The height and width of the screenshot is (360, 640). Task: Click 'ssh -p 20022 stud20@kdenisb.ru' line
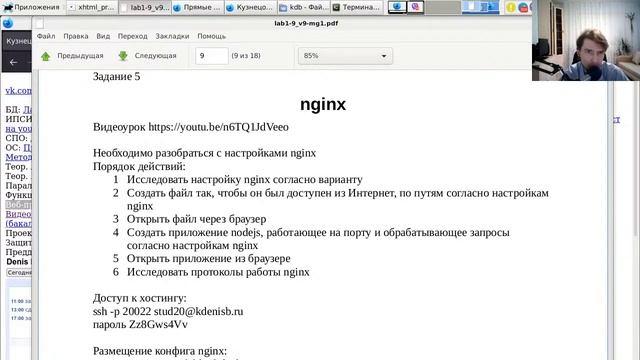(168, 311)
